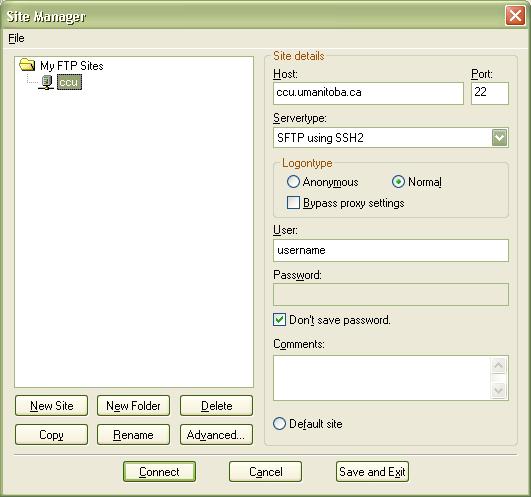Screen dimensions: 531x497
Task: Click the My FTP Sites folder icon
Action: tap(27, 65)
